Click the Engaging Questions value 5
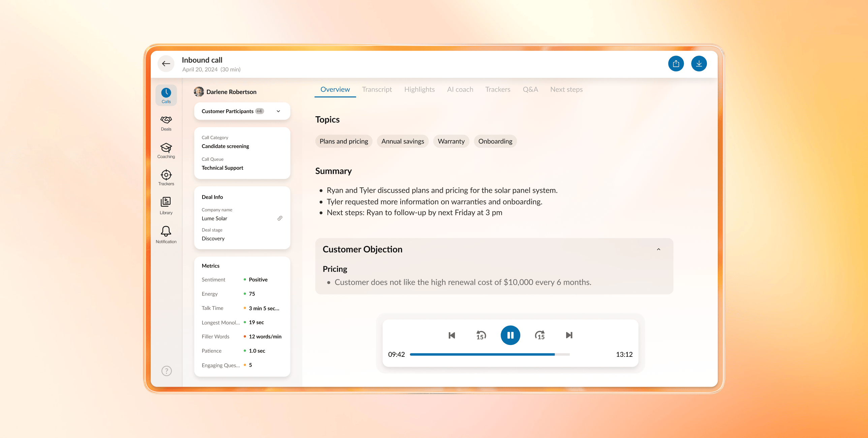 [250, 365]
